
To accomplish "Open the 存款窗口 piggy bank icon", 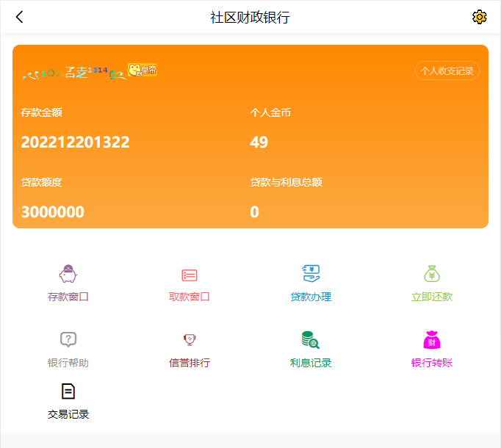I will coord(68,275).
